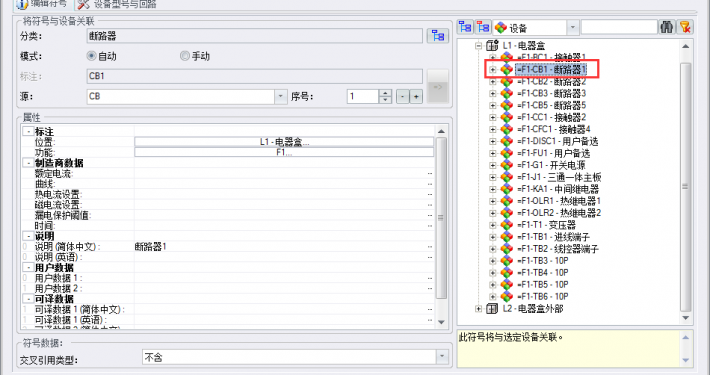Switch to the 编辑符号 tab
Image resolution: width=710 pixels, height=375 pixels.
43,4
